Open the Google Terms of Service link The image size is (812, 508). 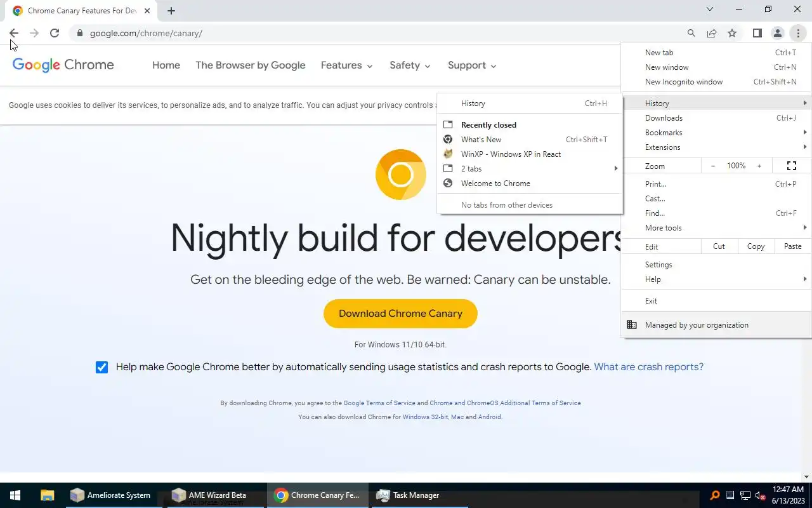(x=379, y=403)
